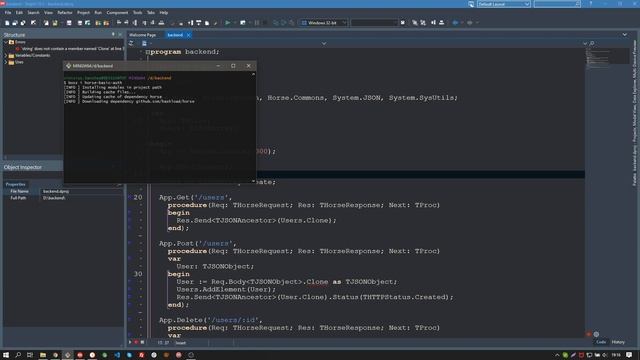This screenshot has width=640, height=360.
Task: Open the Project menu
Action: coord(83,13)
